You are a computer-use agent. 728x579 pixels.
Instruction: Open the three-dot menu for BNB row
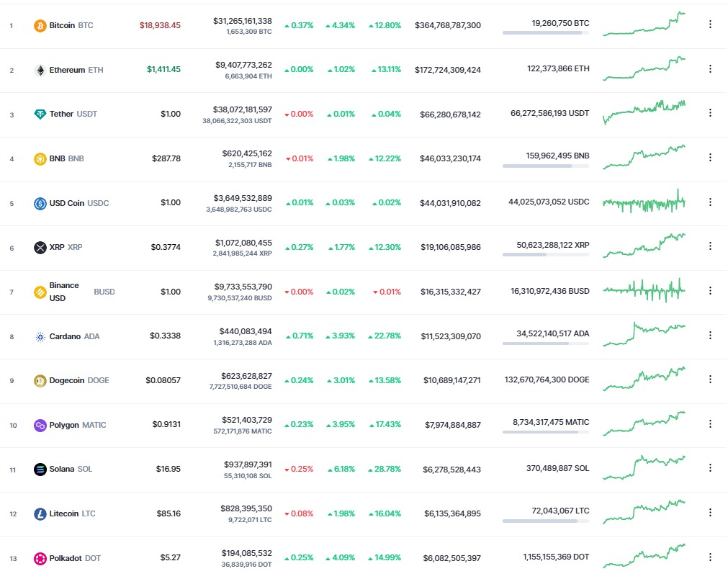coord(710,158)
